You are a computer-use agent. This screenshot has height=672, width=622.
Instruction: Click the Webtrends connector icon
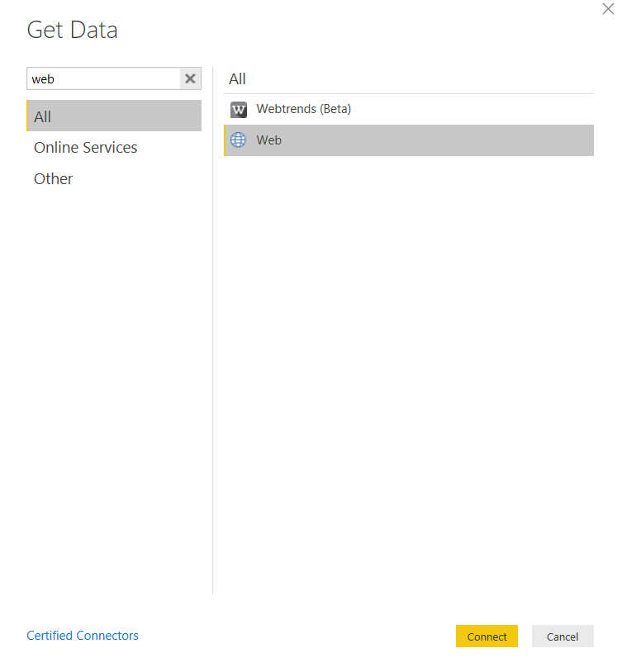click(239, 110)
